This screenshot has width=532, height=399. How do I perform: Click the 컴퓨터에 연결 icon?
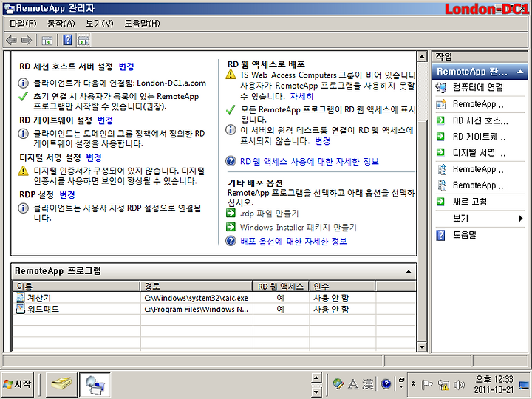(441, 87)
